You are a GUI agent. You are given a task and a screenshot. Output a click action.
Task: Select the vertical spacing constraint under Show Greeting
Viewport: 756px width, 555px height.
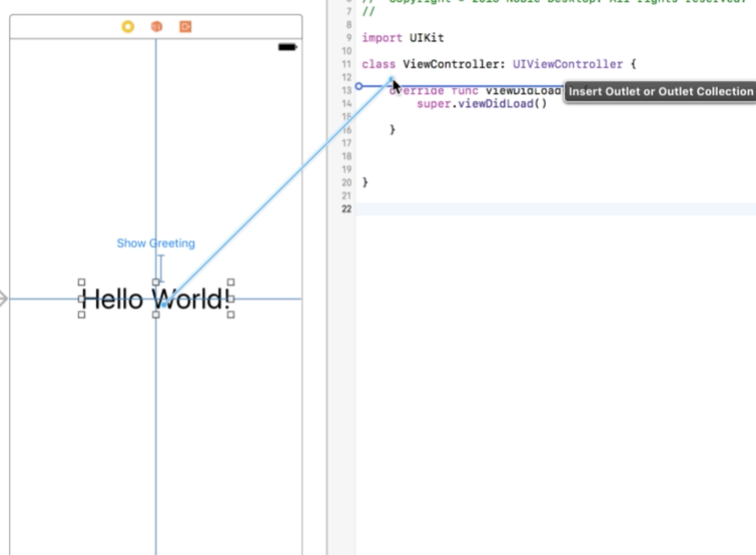coord(161,267)
